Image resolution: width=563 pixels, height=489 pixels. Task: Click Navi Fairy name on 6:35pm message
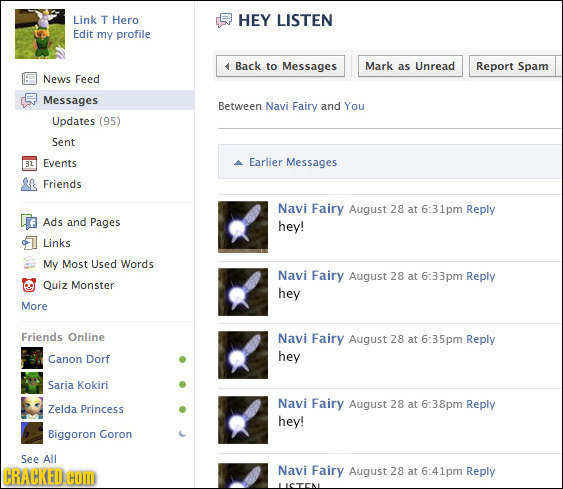pos(311,338)
